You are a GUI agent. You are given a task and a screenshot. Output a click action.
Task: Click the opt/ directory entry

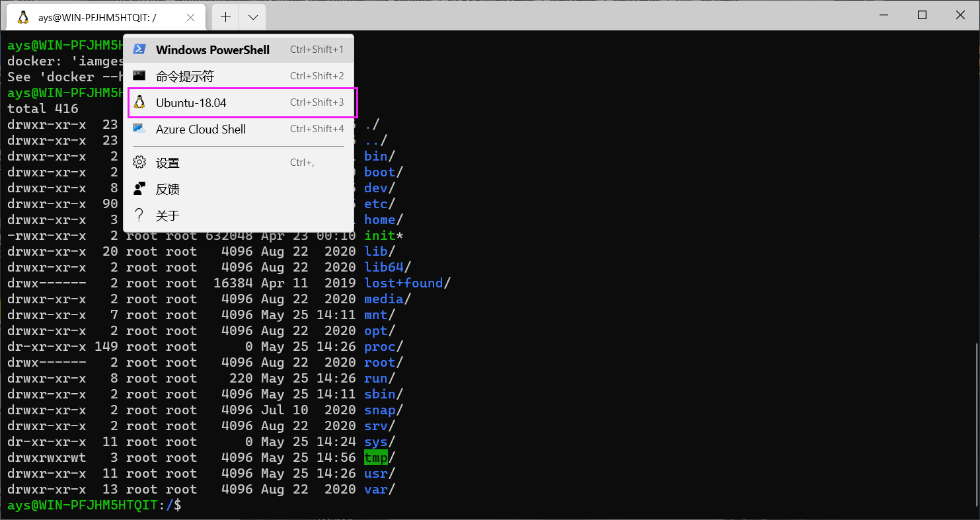coord(380,330)
